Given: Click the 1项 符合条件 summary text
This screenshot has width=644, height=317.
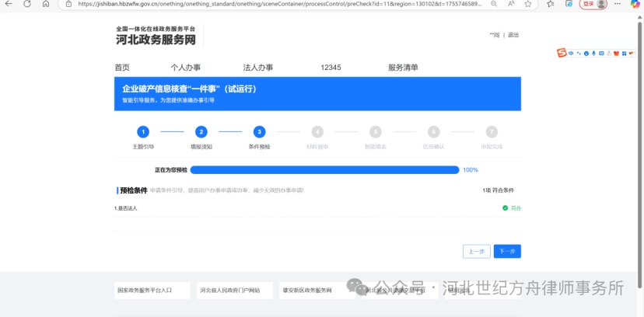Looking at the screenshot, I should tap(498, 190).
